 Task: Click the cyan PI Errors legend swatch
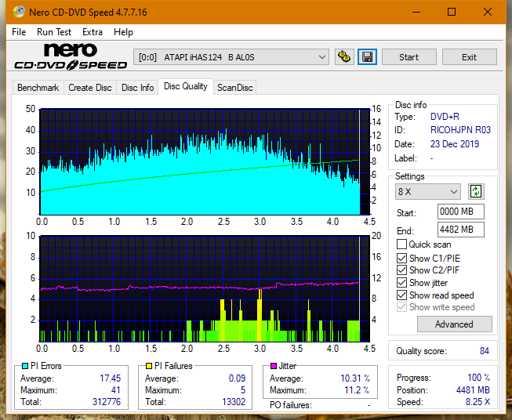25,366
